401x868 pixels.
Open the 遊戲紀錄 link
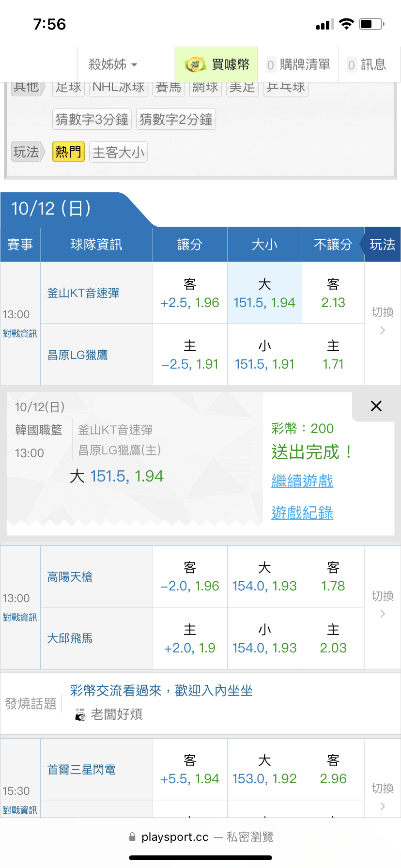point(302,512)
